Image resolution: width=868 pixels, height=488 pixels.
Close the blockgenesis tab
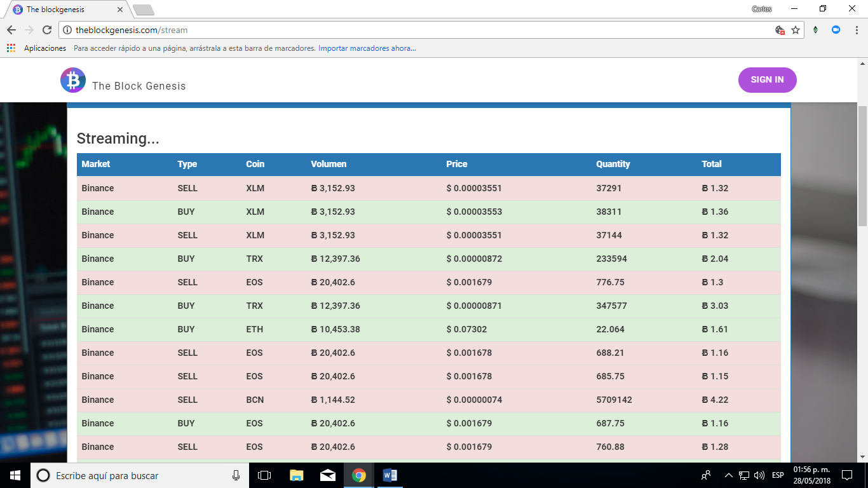click(x=120, y=10)
